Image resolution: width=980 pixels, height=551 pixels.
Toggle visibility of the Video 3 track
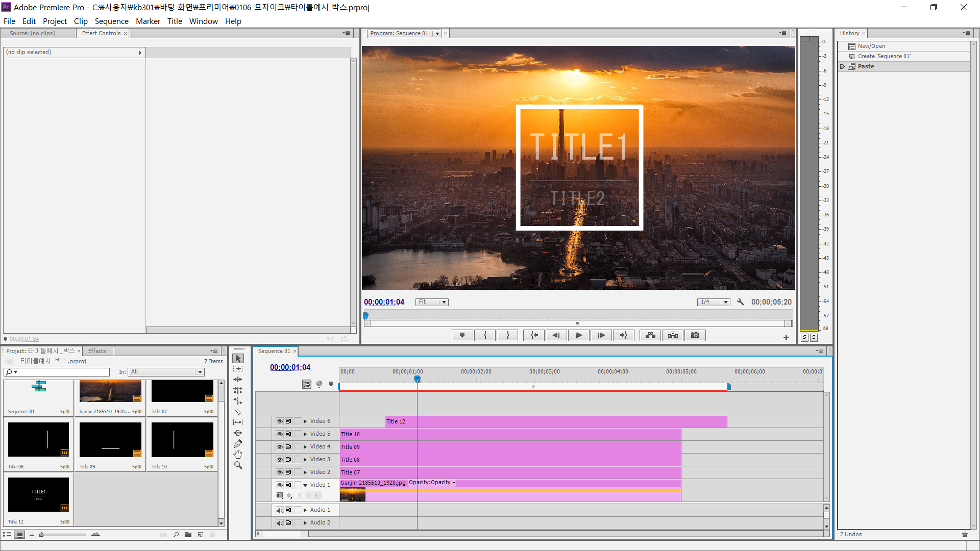(x=279, y=460)
